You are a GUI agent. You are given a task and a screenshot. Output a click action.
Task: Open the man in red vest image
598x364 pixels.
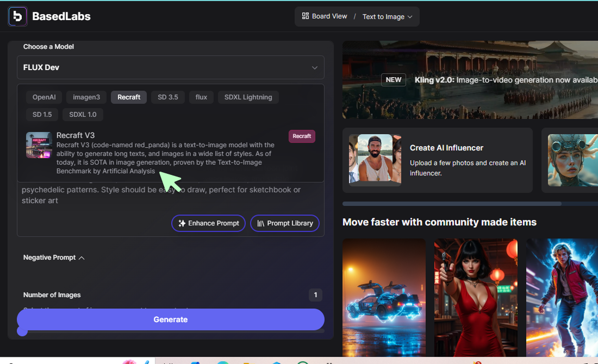click(562, 298)
